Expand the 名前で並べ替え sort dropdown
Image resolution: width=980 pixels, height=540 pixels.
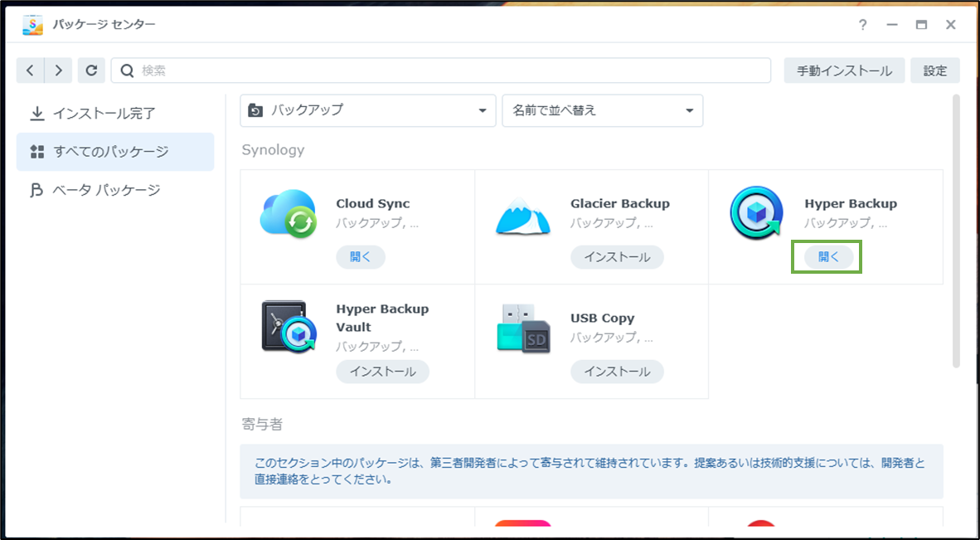point(603,110)
